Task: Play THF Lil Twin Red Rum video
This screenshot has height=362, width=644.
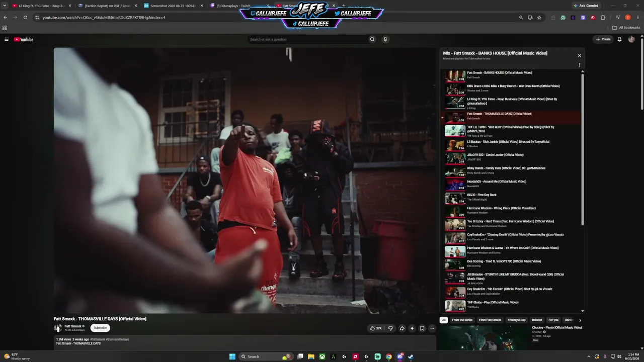Action: [x=511, y=131]
